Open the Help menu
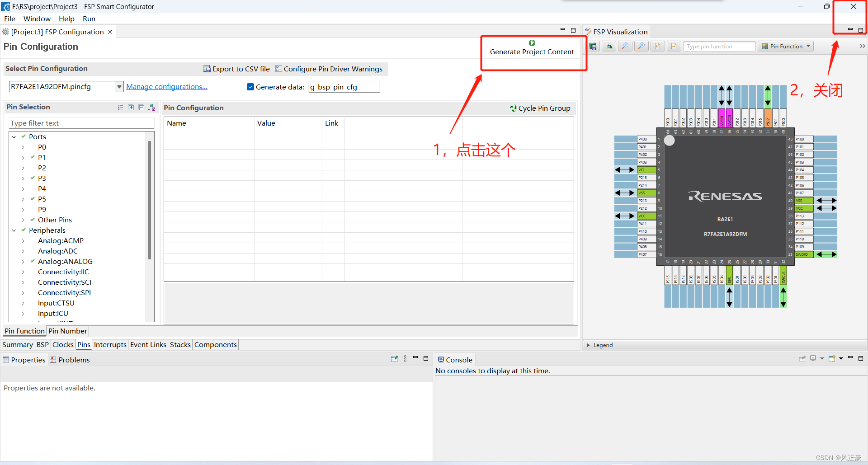Image resolution: width=868 pixels, height=465 pixels. tap(66, 19)
